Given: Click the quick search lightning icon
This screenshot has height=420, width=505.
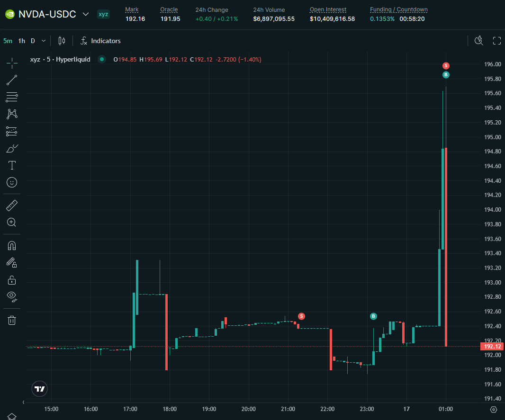Looking at the screenshot, I should coord(479,41).
